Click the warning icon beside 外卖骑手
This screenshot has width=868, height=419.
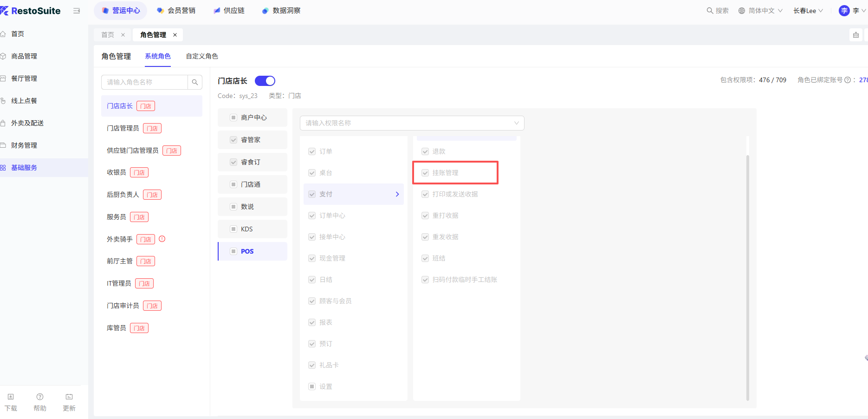(x=162, y=239)
